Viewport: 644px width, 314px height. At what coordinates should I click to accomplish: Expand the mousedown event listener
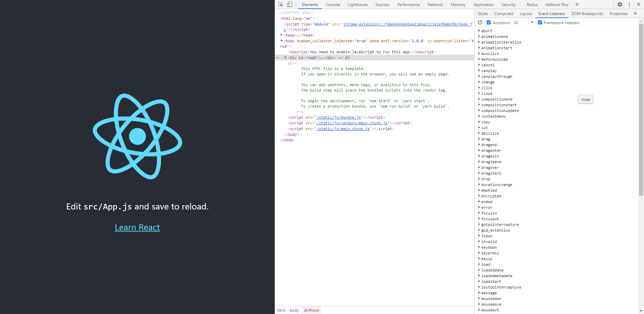tap(479, 298)
